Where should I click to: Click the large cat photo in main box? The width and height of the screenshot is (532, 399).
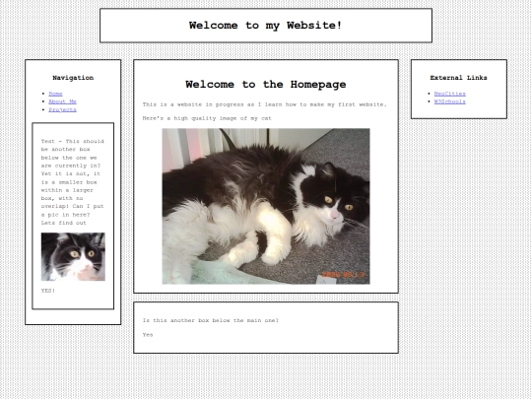pos(266,206)
